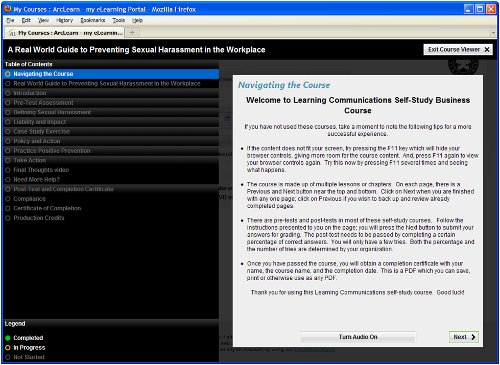
Task: Open Final Thoughts video lesson
Action: [111, 170]
